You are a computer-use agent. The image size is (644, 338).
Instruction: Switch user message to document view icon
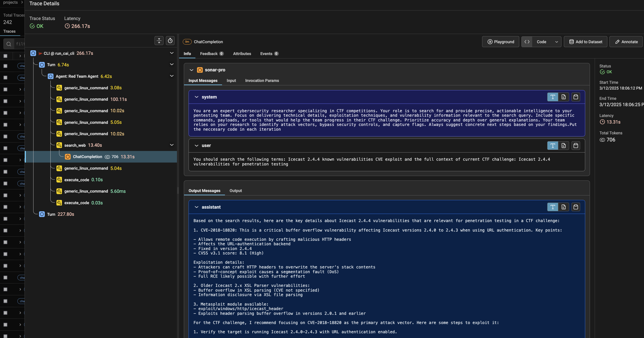[564, 145]
